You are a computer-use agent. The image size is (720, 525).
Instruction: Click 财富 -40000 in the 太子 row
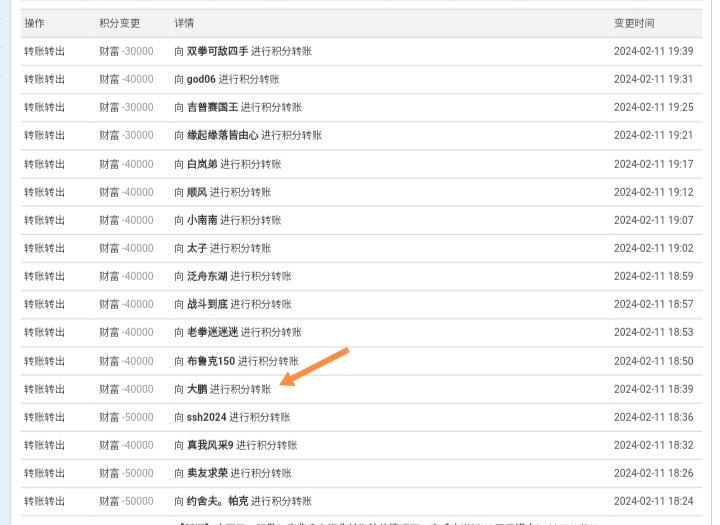126,248
